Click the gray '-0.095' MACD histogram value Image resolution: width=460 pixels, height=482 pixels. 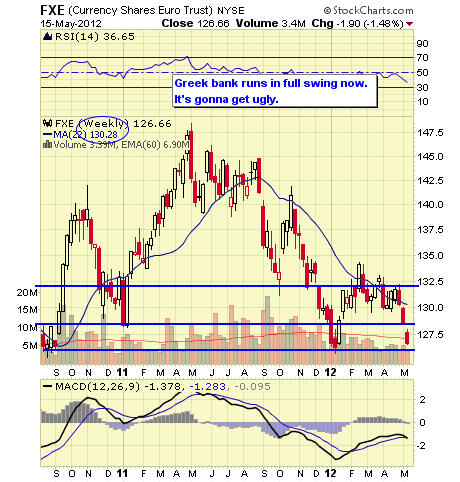[x=252, y=387]
